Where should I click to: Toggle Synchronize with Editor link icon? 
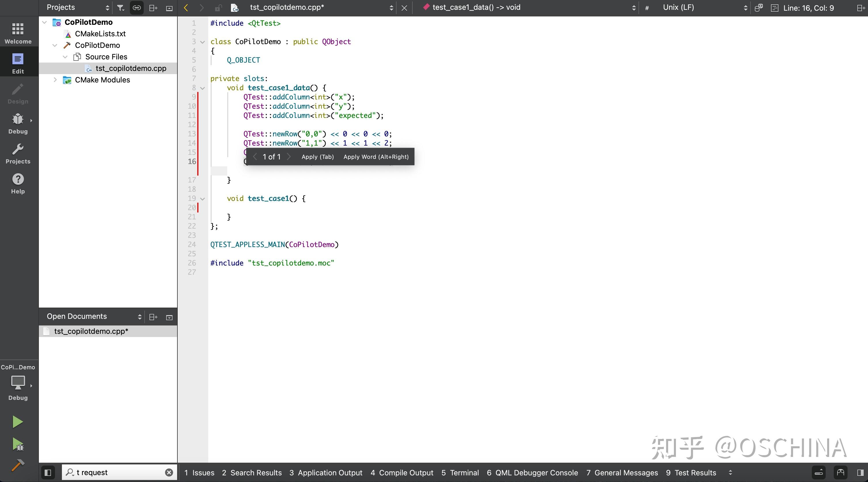(136, 7)
